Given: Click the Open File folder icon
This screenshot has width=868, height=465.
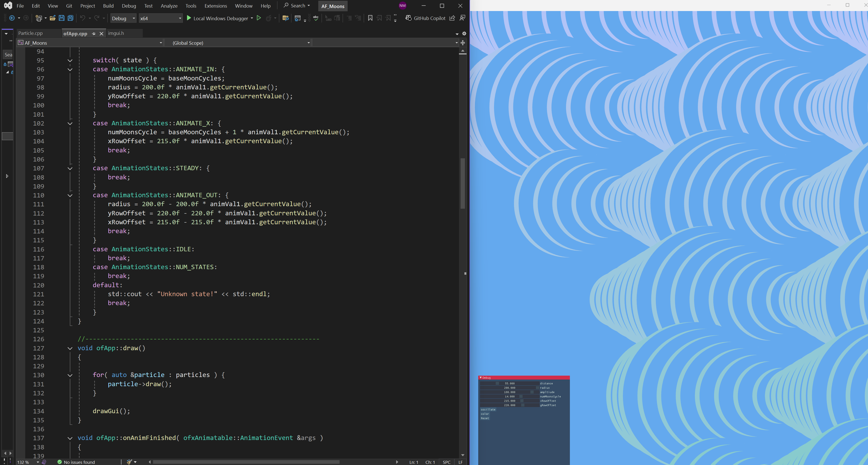Looking at the screenshot, I should tap(52, 18).
